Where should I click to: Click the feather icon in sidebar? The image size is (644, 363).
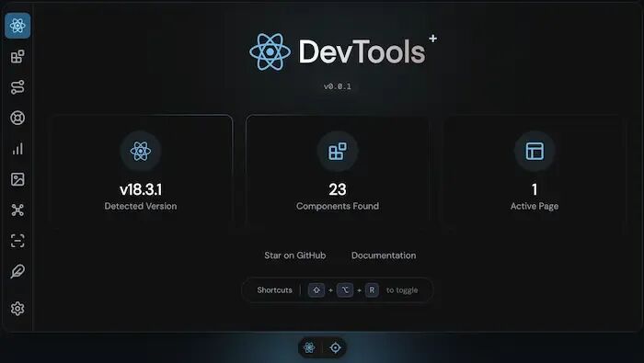(x=17, y=271)
